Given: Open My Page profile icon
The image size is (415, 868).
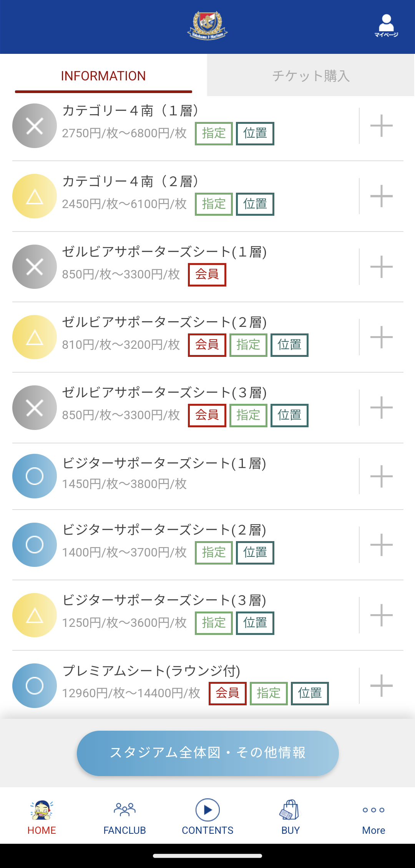Looking at the screenshot, I should tap(386, 26).
